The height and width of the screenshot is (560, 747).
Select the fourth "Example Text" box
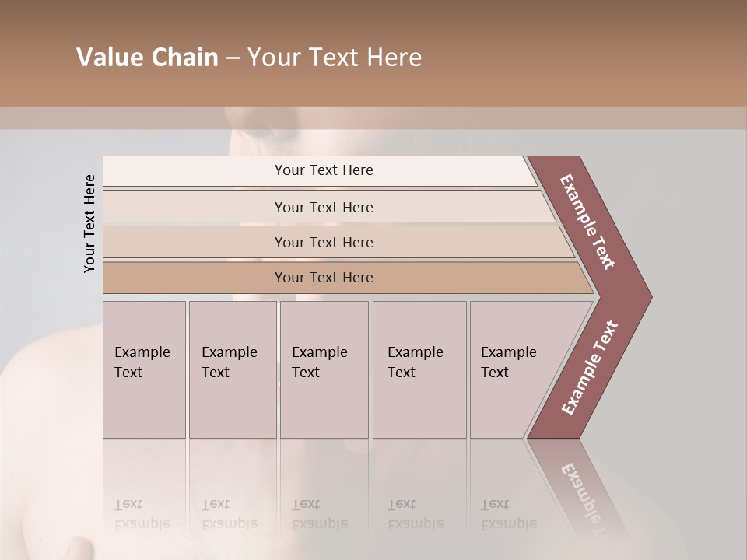419,369
